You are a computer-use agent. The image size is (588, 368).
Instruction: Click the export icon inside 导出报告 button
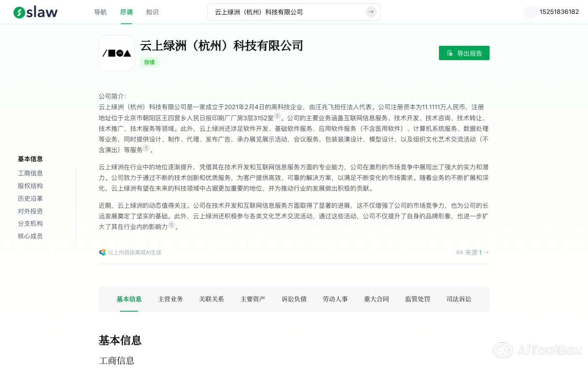449,53
